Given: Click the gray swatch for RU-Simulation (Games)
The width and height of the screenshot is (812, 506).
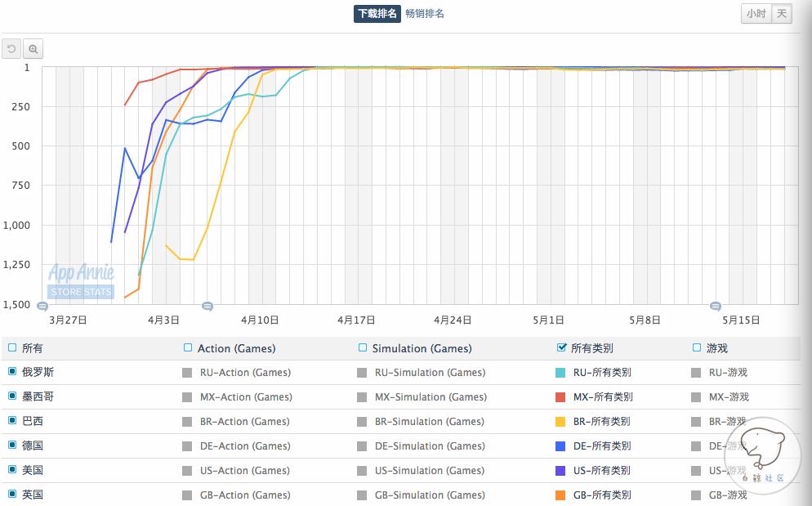Looking at the screenshot, I should (362, 373).
